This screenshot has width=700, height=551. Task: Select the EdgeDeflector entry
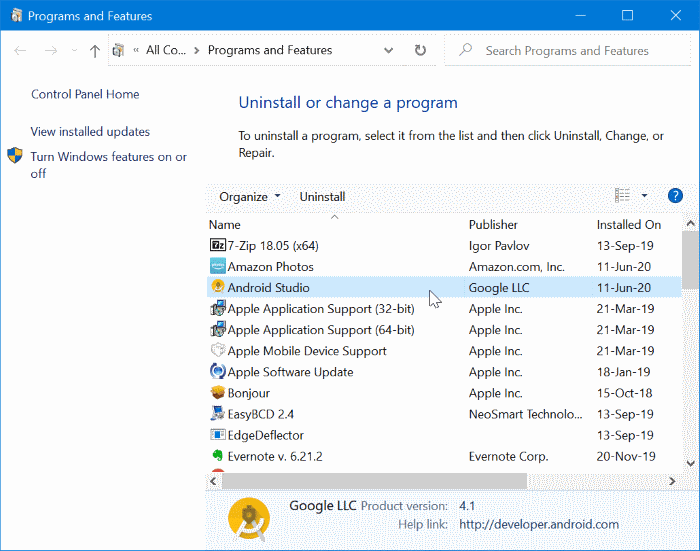[x=444, y=434]
